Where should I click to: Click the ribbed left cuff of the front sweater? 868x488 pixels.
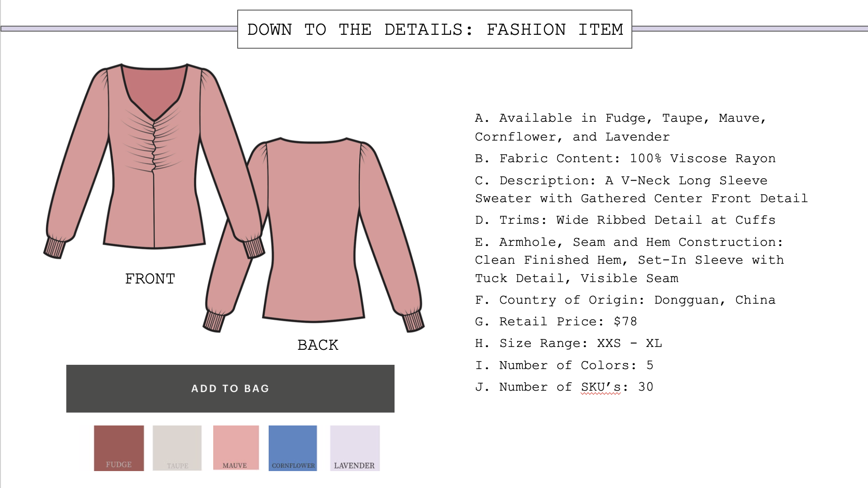tap(55, 248)
